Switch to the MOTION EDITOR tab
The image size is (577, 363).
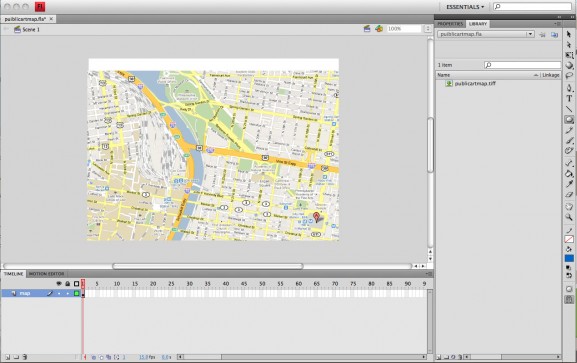point(46,274)
